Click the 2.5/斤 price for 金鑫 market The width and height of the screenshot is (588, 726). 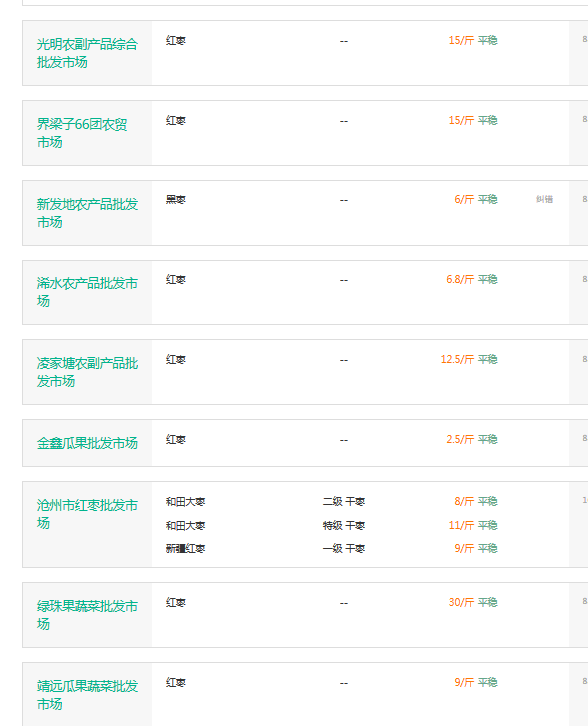[460, 439]
